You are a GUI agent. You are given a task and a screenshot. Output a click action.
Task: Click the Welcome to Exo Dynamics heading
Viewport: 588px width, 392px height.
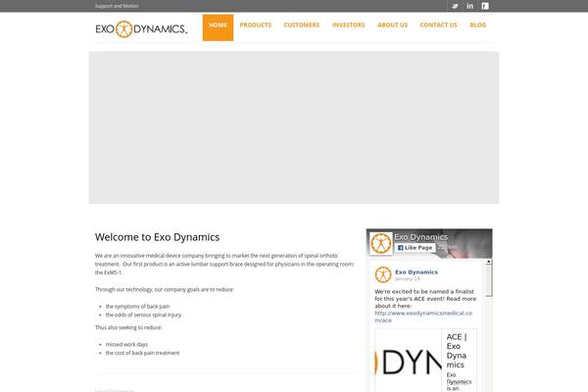coord(157,237)
